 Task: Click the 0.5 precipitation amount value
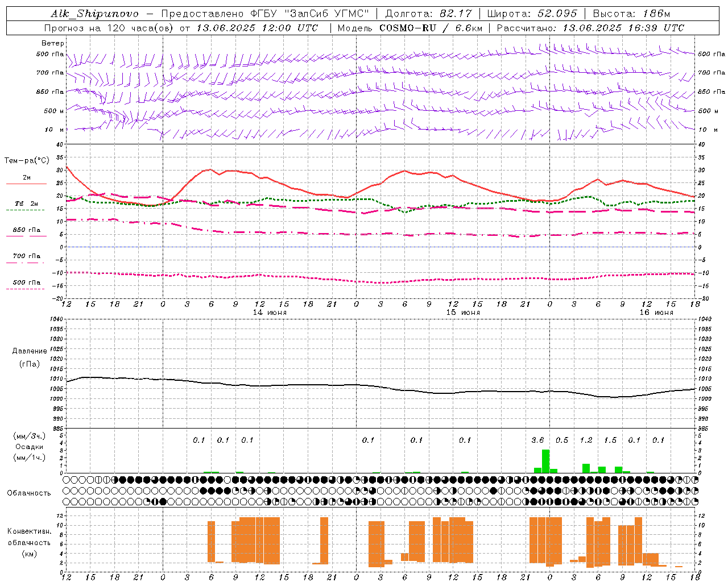click(x=562, y=440)
